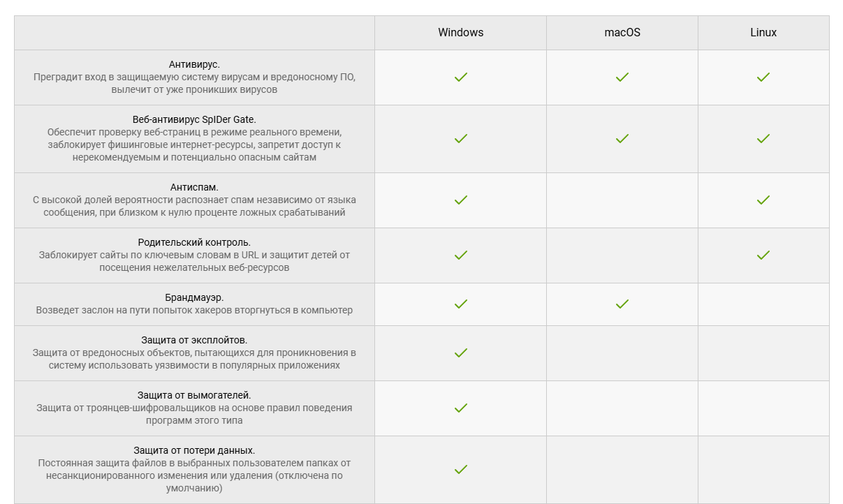Image resolution: width=843 pixels, height=504 pixels.
Task: Click Windows checkmark for Защита от эксплойтов
Action: coord(460,353)
